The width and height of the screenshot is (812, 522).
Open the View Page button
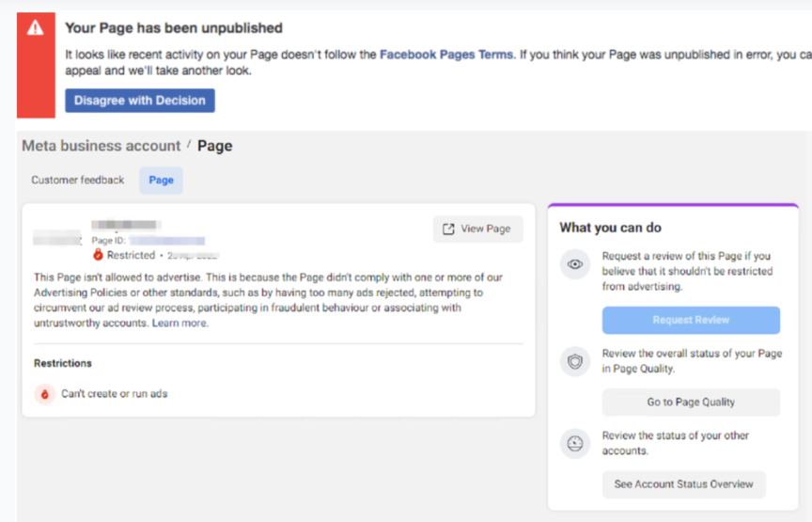tap(477, 229)
